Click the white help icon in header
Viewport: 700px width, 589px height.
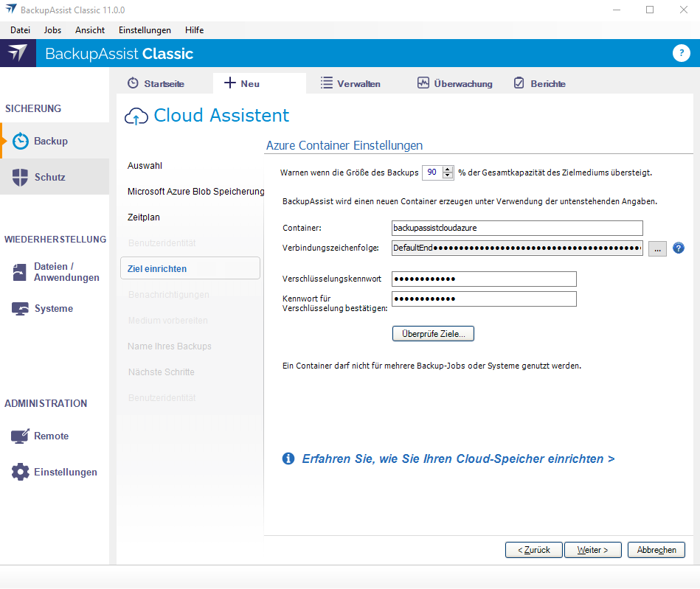(x=680, y=53)
